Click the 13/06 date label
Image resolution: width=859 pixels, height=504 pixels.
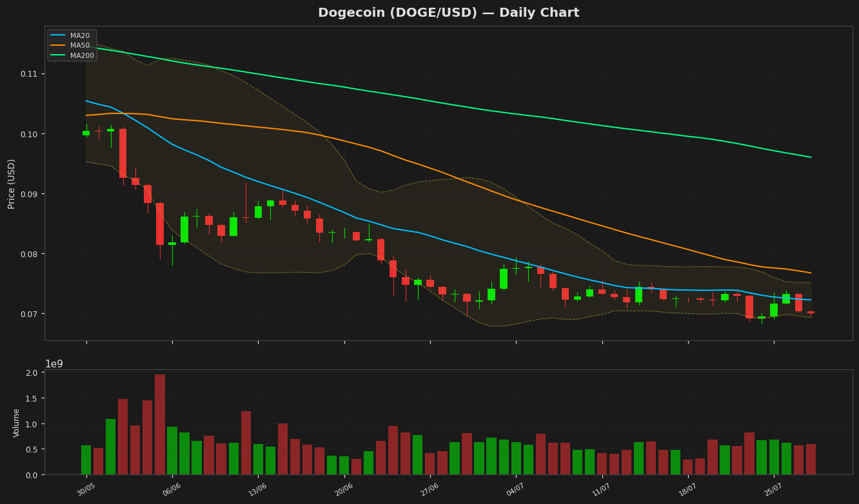tap(257, 490)
